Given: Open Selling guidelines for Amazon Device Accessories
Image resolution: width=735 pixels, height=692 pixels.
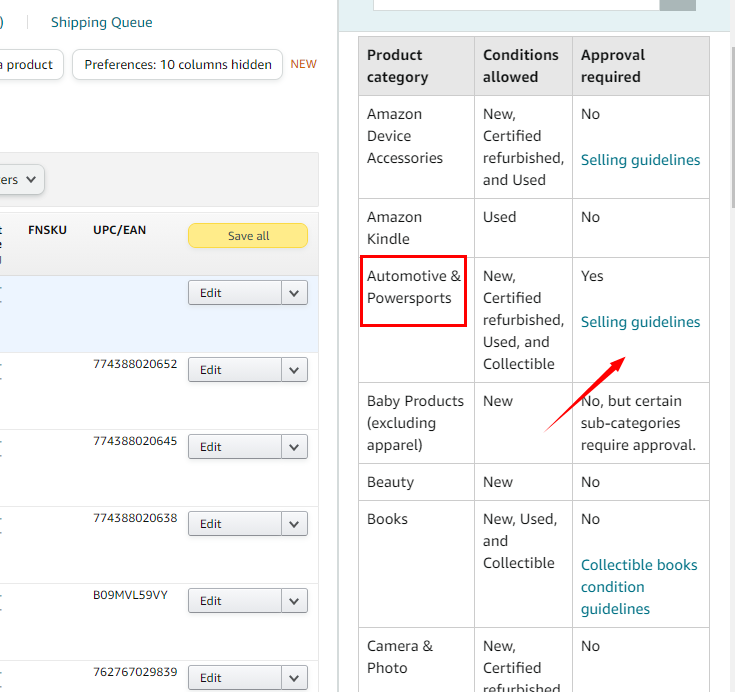Looking at the screenshot, I should tap(640, 160).
